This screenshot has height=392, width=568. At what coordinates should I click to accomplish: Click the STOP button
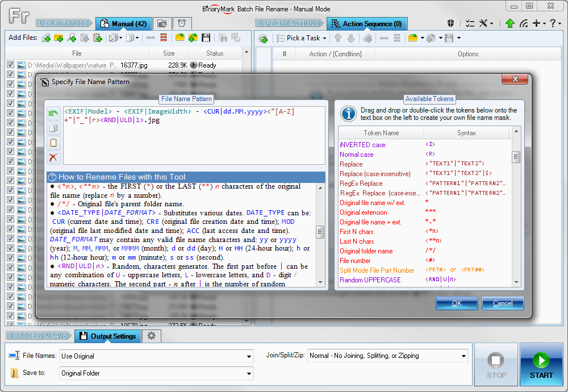(x=496, y=365)
